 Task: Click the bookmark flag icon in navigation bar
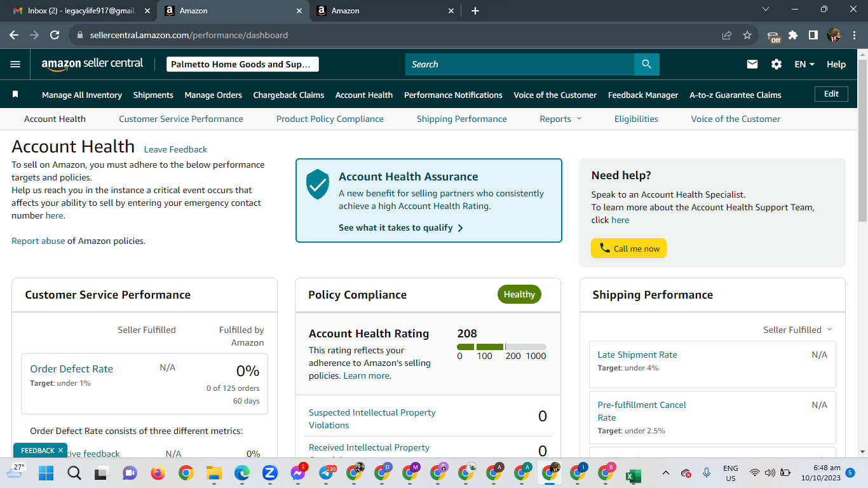tap(15, 95)
